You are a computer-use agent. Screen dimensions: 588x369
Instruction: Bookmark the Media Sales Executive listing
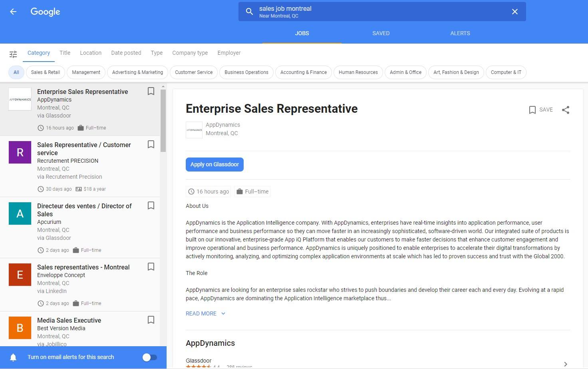tap(151, 320)
